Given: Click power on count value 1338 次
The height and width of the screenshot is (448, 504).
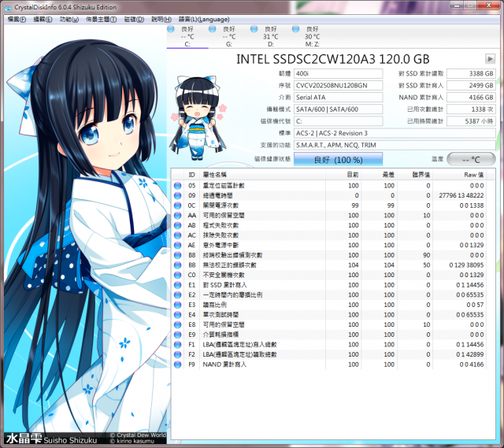Looking at the screenshot, I should (471, 109).
